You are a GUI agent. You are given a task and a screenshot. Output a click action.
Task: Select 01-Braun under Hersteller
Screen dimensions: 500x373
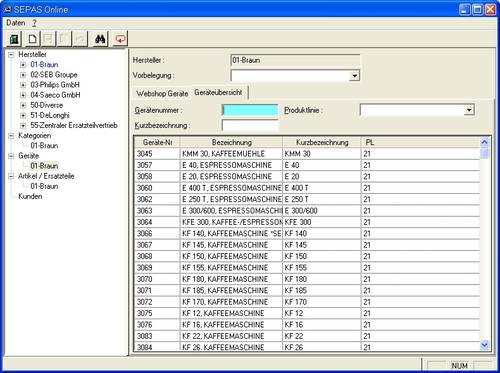44,65
